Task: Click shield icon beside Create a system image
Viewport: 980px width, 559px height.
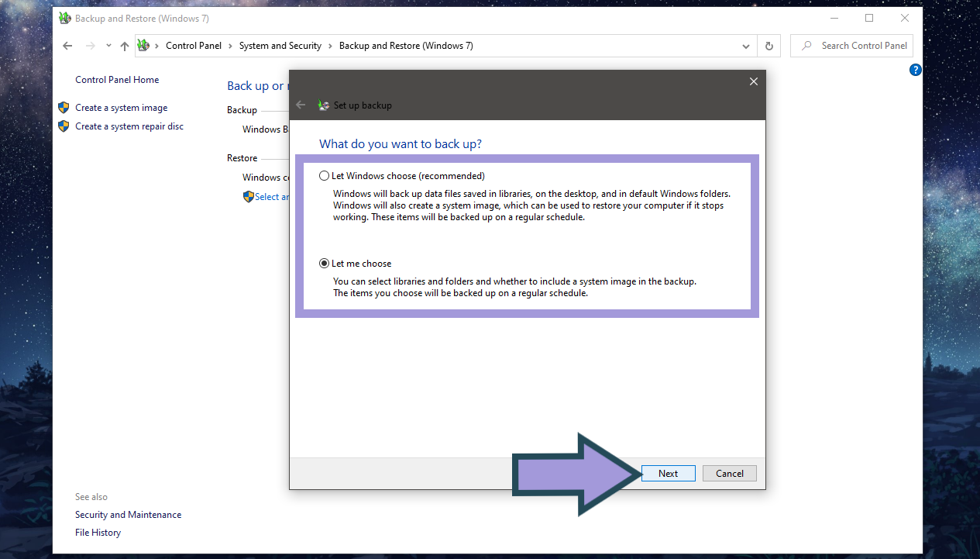Action: click(64, 108)
